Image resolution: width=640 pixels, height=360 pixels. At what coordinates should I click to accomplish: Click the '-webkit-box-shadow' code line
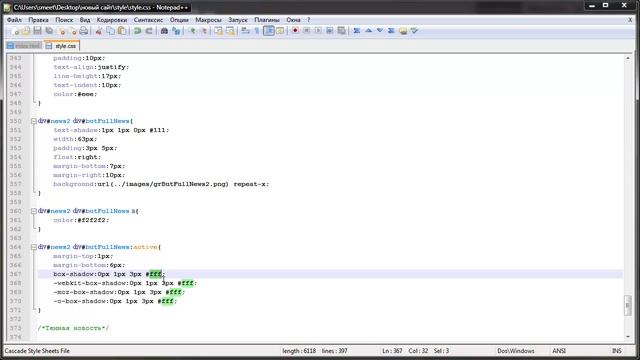(125, 283)
